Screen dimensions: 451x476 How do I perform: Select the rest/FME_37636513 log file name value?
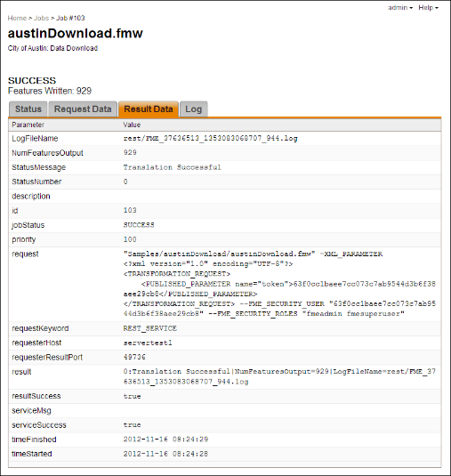tap(210, 139)
